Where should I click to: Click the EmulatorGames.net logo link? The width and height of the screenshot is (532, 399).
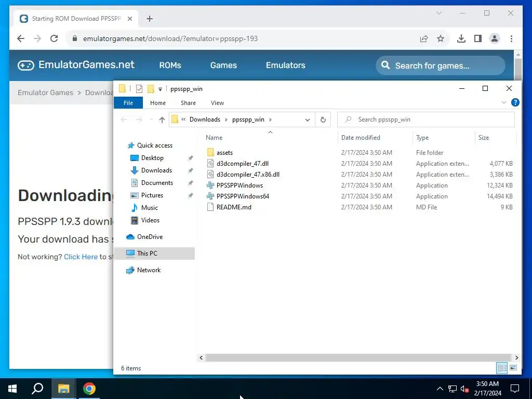76,65
